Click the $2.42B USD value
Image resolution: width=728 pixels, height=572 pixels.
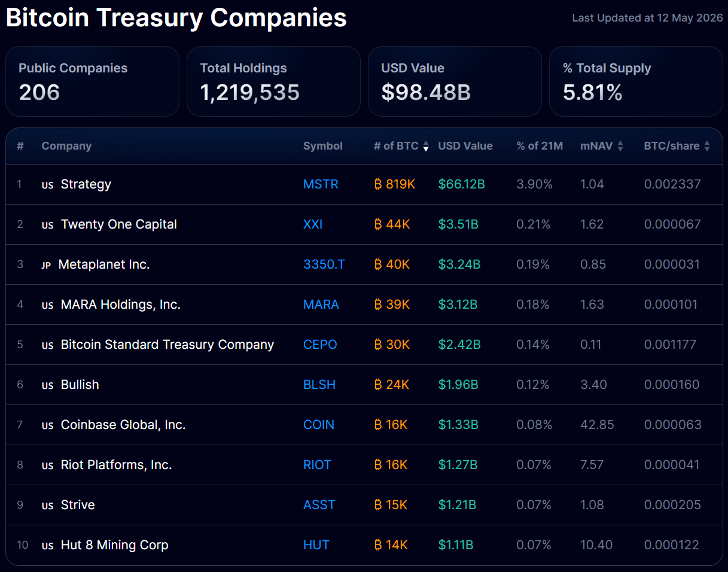[x=459, y=345]
